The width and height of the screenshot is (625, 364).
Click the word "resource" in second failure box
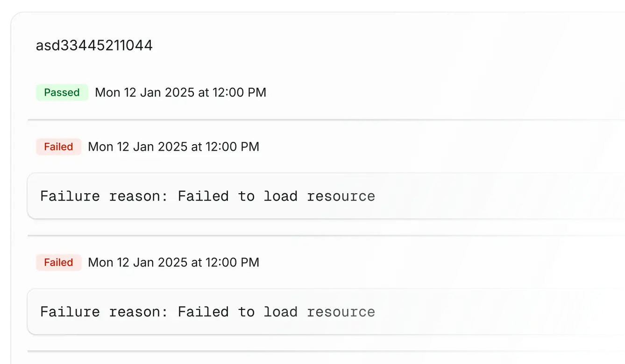point(341,312)
